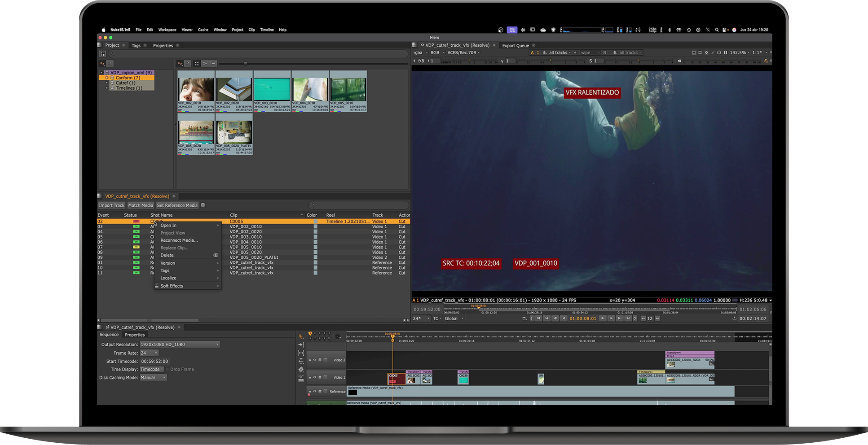Click the large thumbnail grid view icon
The height and width of the screenshot is (445, 868).
click(197, 64)
